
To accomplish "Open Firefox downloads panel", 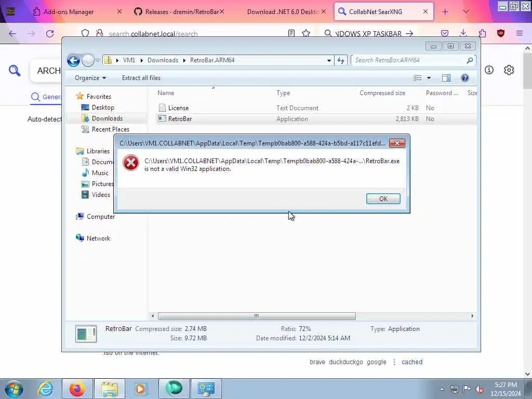I will [463, 33].
